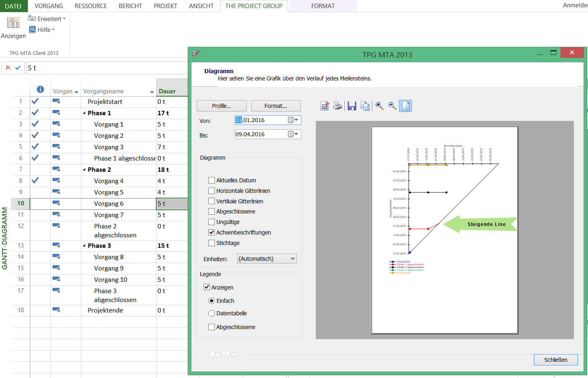Image resolution: width=588 pixels, height=378 pixels.
Task: Click the Profile... button
Action: pos(221,106)
